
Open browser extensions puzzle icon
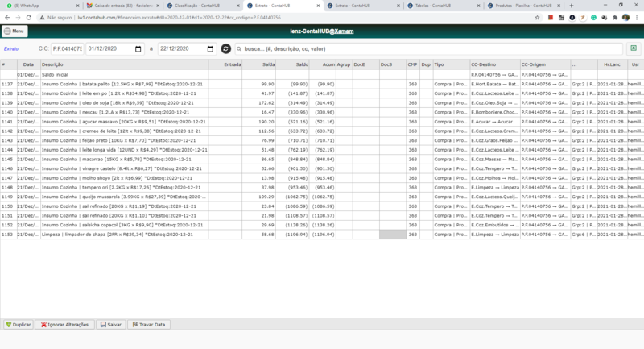(x=615, y=18)
